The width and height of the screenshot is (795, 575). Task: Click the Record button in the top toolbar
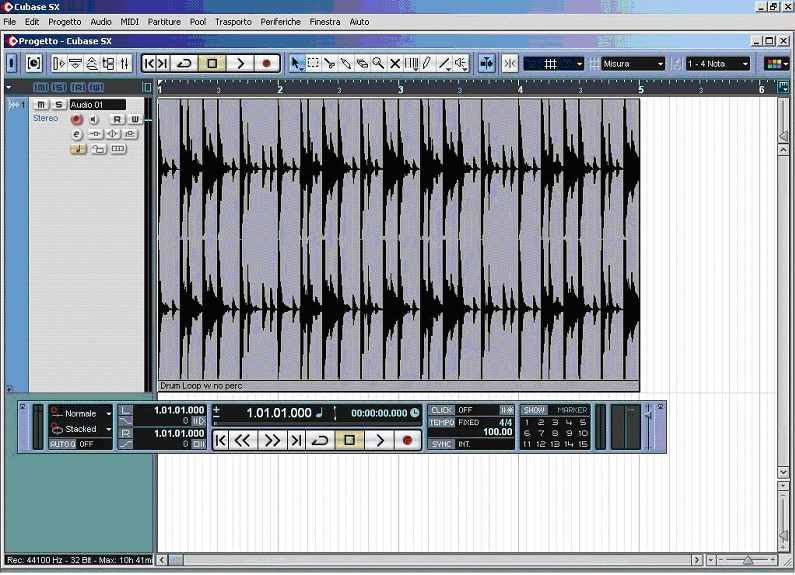267,63
